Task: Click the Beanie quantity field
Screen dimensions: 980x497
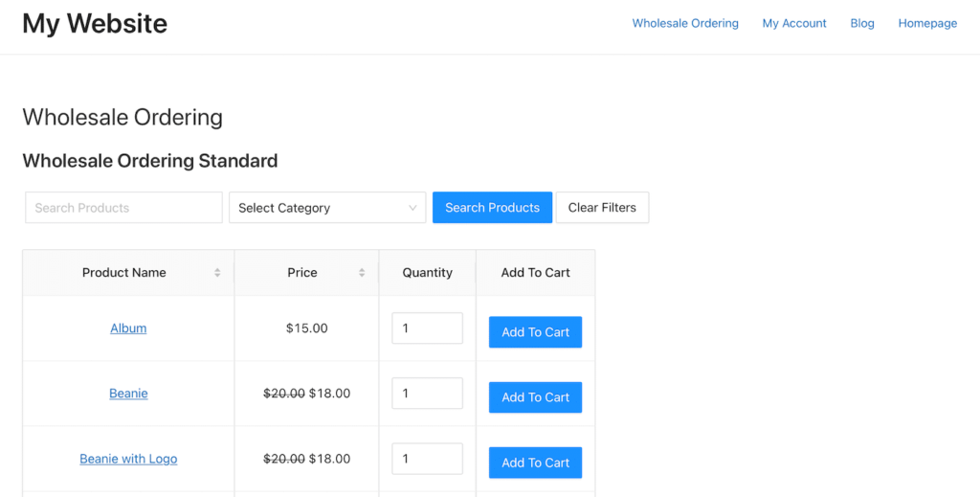Action: pyautogui.click(x=427, y=394)
